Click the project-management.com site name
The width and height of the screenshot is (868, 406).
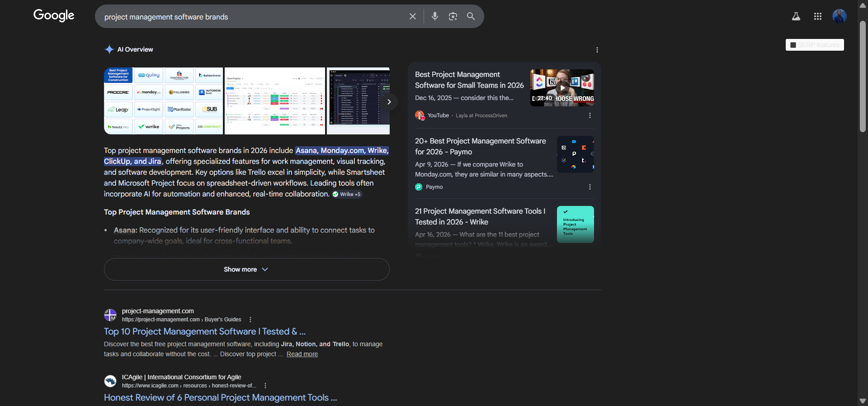pyautogui.click(x=158, y=311)
